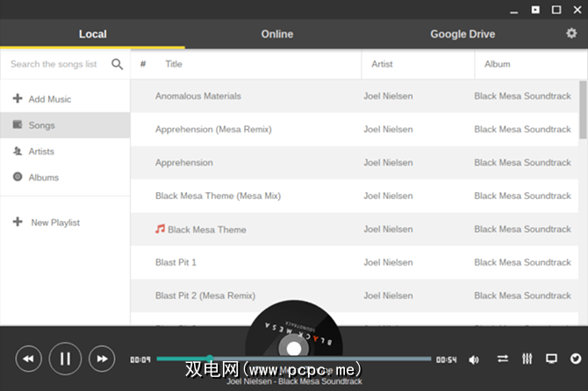Click the Artists people icon
588x391 pixels.
[18, 151]
